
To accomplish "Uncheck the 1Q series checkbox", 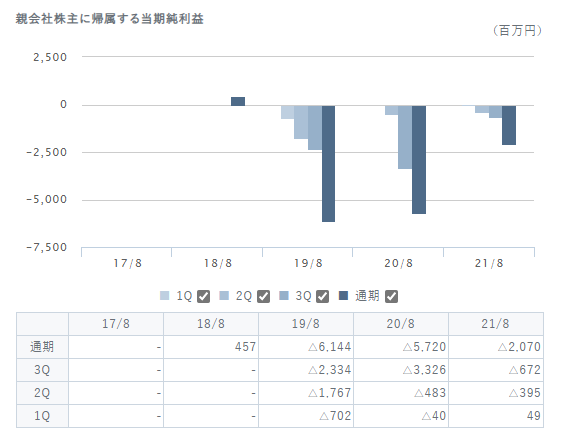I will coord(204,296).
